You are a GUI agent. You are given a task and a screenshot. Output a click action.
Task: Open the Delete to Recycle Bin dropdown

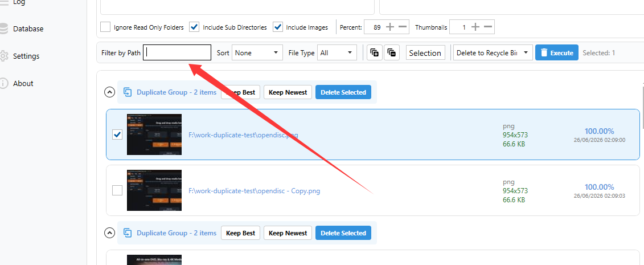[493, 52]
